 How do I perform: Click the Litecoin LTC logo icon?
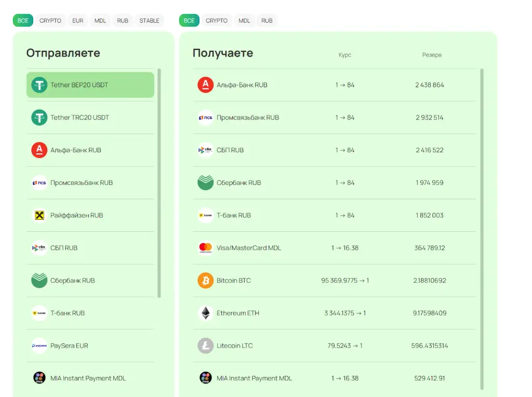(x=206, y=346)
